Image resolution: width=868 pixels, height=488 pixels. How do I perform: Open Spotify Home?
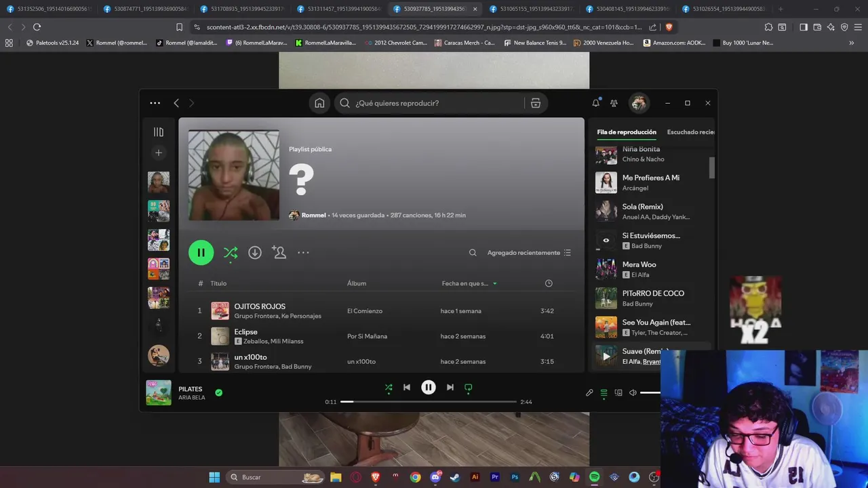(x=319, y=103)
